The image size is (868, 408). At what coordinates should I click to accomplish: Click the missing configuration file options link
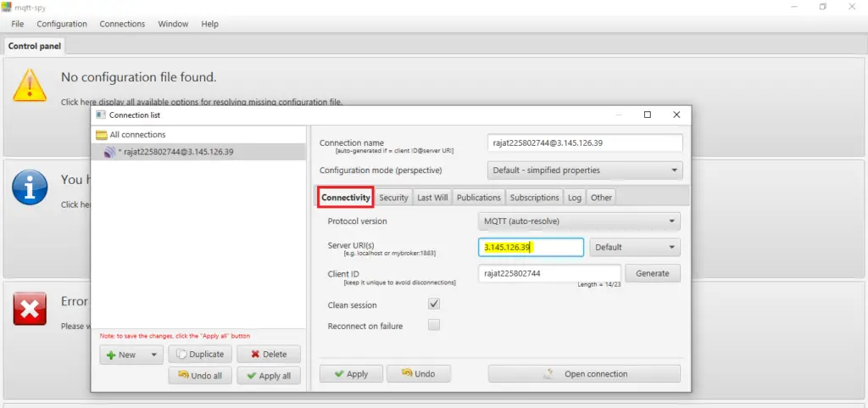click(x=202, y=103)
